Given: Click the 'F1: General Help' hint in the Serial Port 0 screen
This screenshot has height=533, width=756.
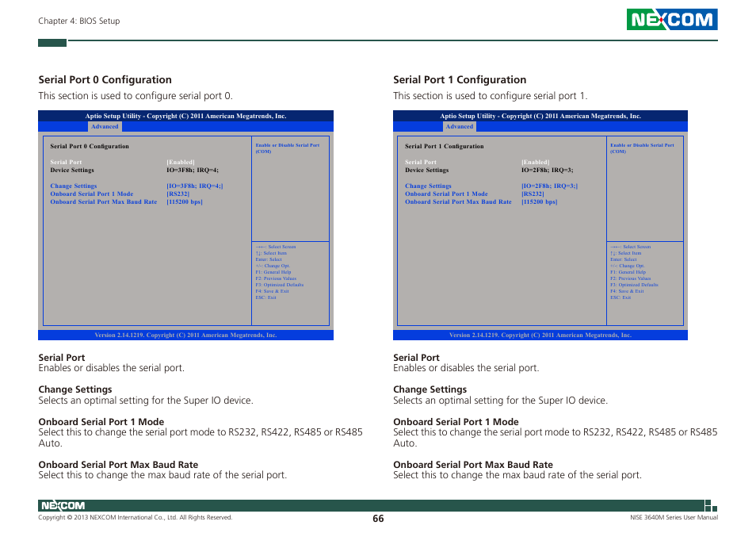Looking at the screenshot, I should coord(273,272).
